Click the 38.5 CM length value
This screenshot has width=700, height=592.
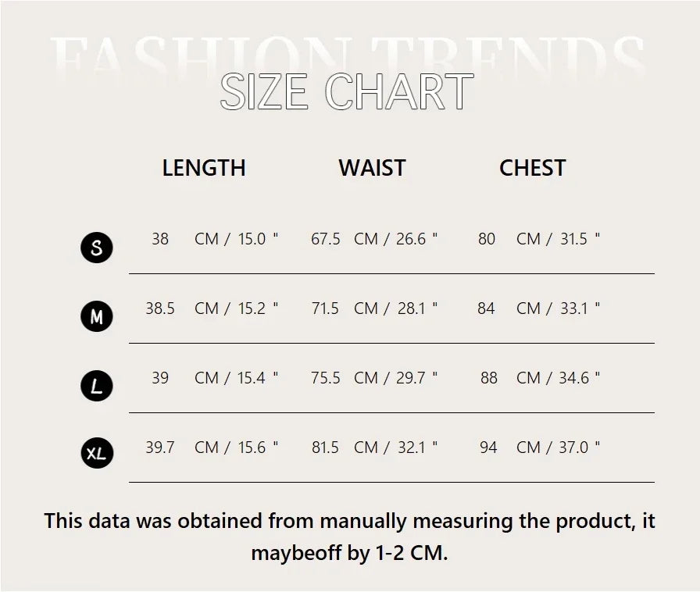[x=159, y=308]
